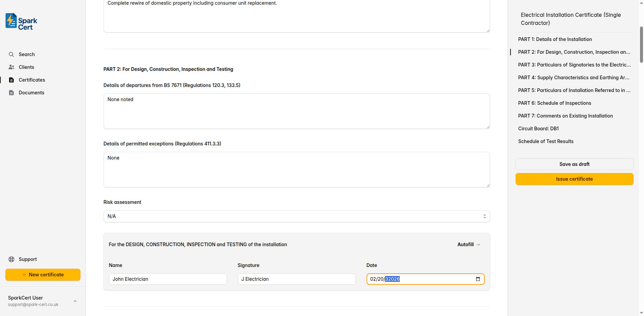Click the Issue certificate button
The image size is (644, 316).
(x=574, y=179)
